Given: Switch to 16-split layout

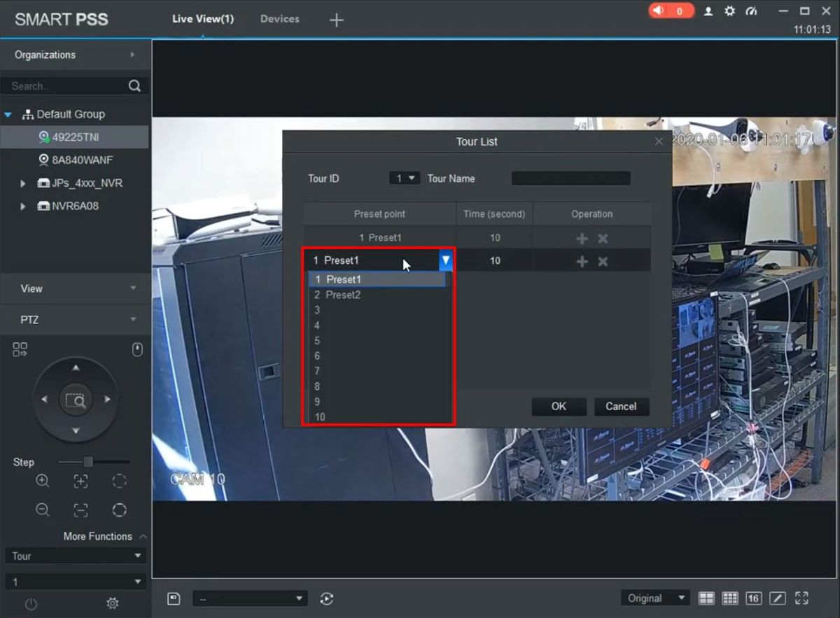Looking at the screenshot, I should click(x=753, y=598).
